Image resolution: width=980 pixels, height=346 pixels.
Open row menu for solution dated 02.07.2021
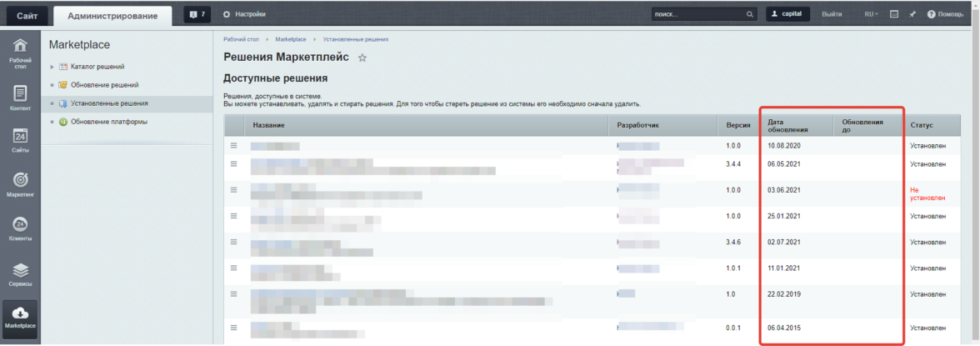pyautogui.click(x=233, y=242)
